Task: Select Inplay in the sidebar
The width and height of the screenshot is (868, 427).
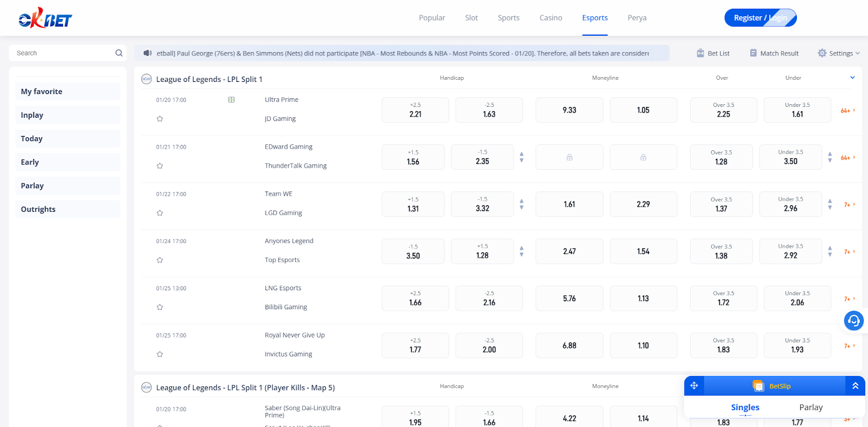Action: click(x=68, y=115)
